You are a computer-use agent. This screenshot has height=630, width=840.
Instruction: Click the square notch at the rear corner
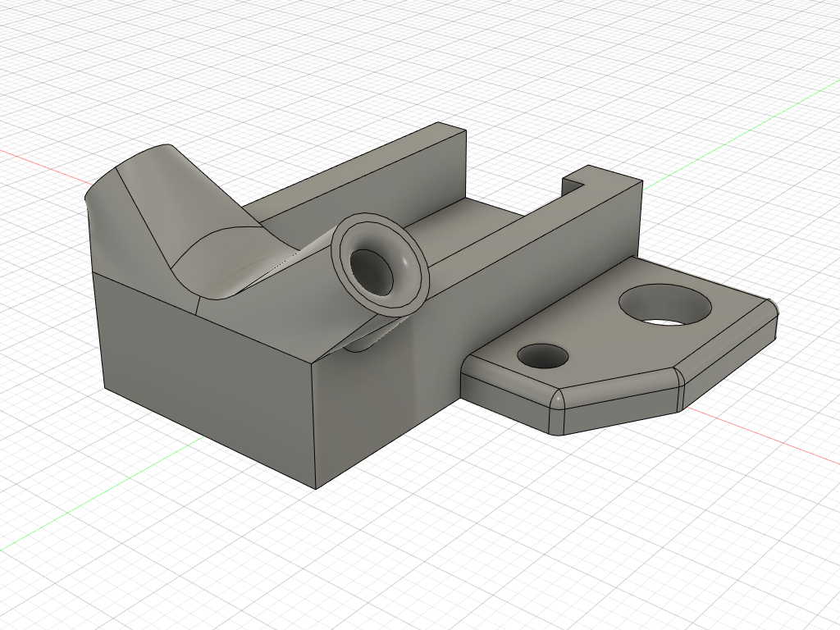(573, 188)
